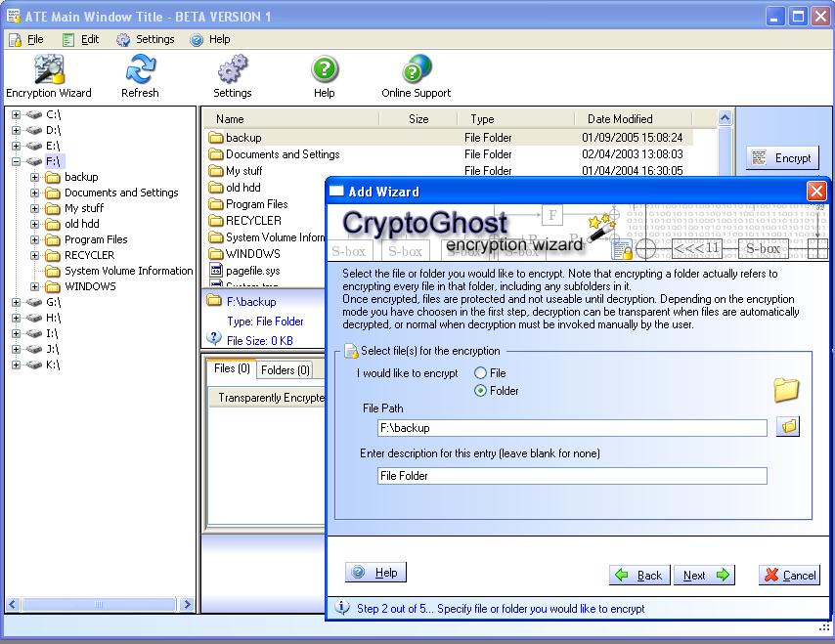Select the H:\ drive icon in tree
835x644 pixels.
point(34,318)
